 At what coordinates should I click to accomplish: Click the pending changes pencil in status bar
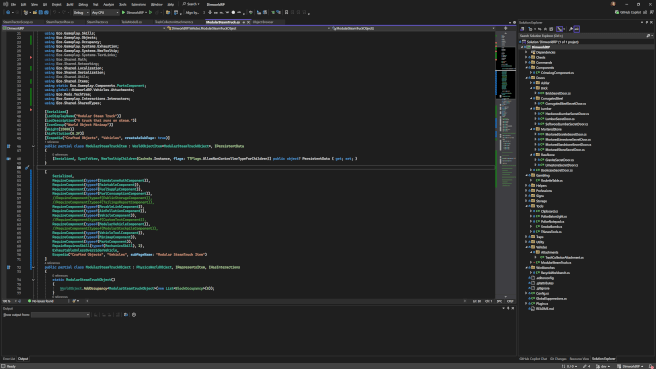pos(587,366)
